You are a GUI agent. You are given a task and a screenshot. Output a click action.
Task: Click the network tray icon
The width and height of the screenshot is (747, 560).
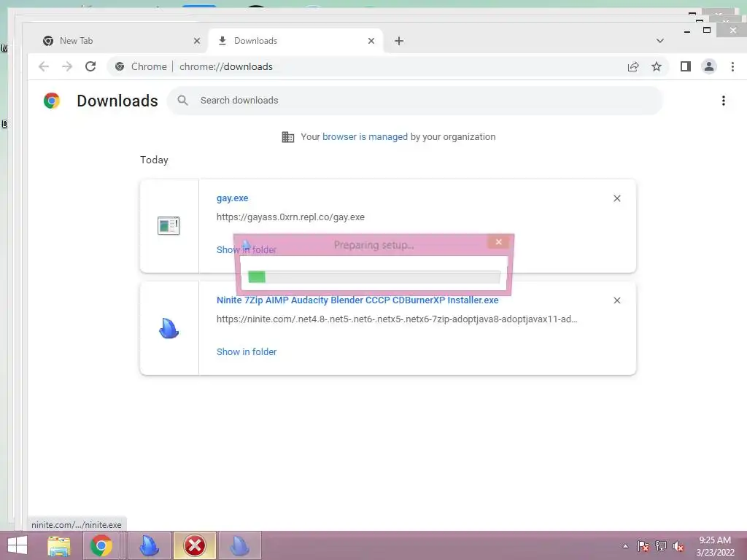[661, 546]
